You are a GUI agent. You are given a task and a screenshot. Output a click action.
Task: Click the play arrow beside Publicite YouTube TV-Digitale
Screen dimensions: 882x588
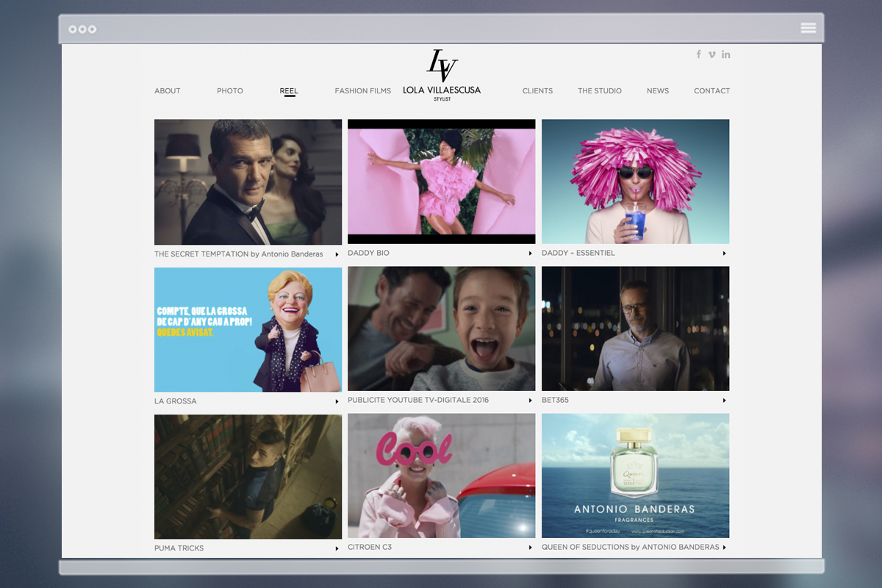click(531, 401)
